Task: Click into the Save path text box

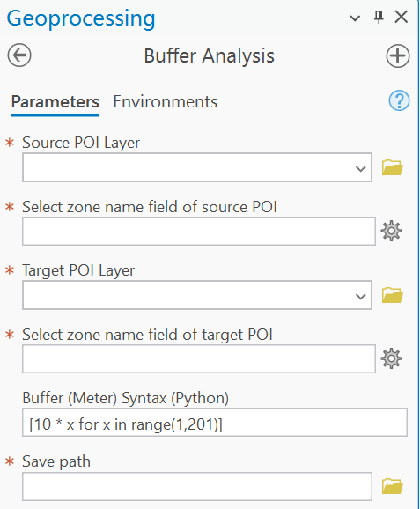Action: pyautogui.click(x=197, y=486)
